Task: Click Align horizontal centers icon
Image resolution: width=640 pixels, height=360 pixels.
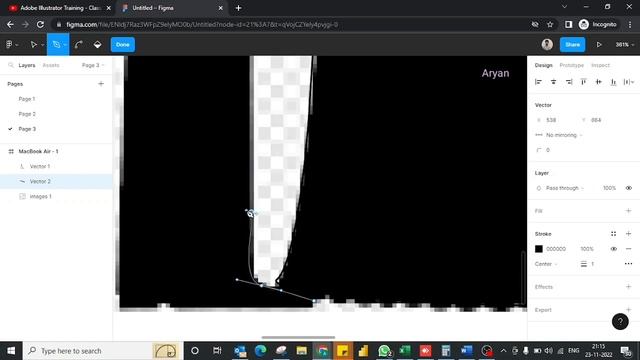Action: [x=553, y=82]
